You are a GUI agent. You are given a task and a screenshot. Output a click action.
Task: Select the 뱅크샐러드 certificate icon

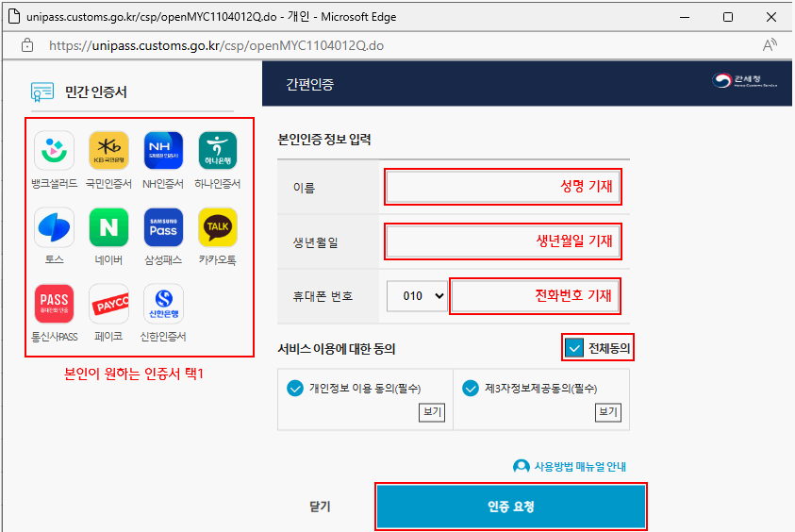click(55, 151)
